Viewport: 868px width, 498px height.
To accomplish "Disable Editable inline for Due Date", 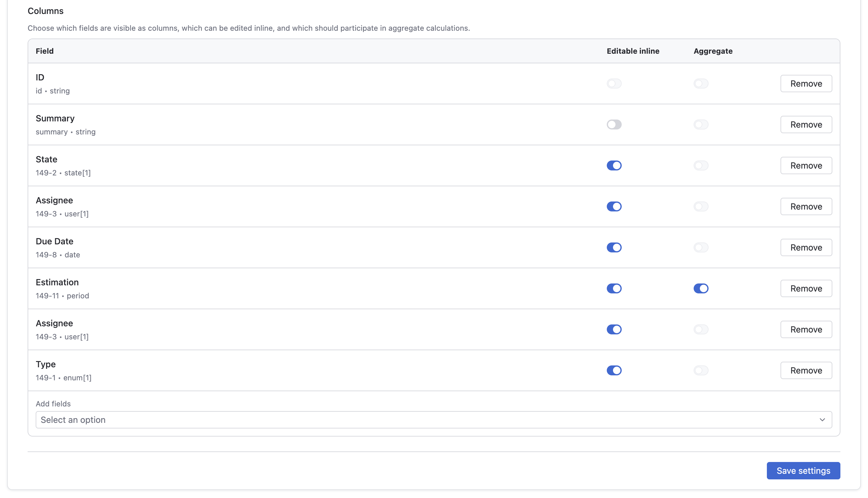I will click(614, 247).
